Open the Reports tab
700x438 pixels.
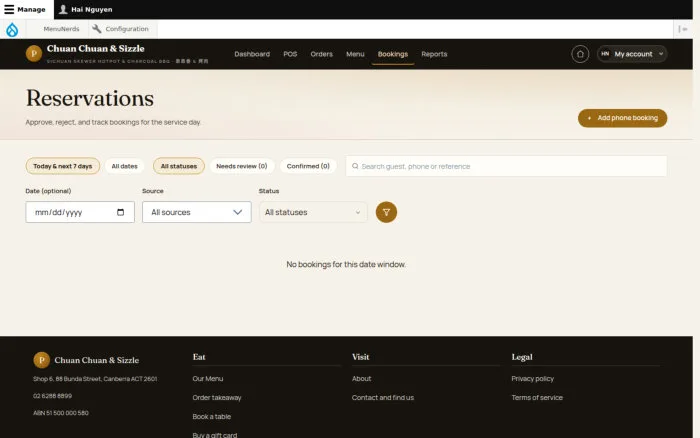tap(434, 54)
